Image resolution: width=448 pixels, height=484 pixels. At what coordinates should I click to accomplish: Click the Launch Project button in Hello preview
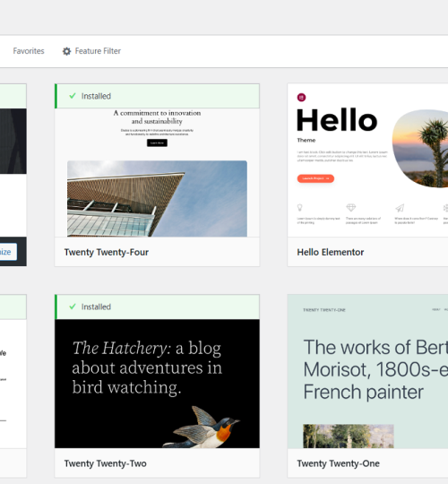coord(315,178)
